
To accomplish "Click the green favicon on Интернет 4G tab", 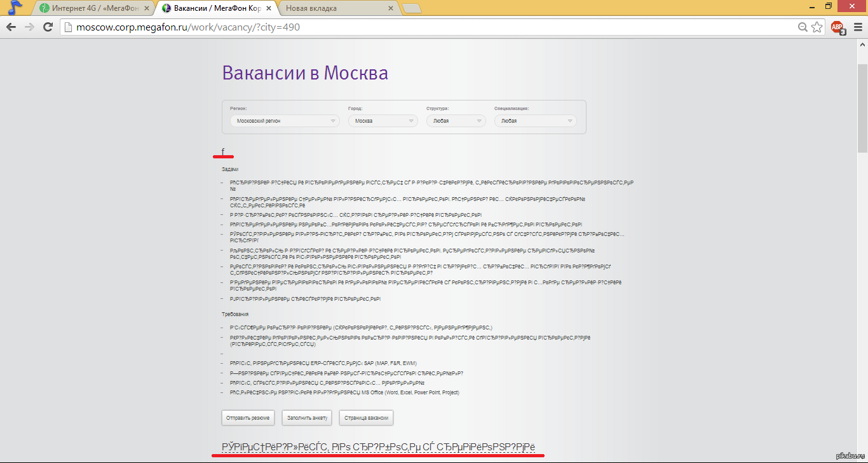I will coord(44,8).
